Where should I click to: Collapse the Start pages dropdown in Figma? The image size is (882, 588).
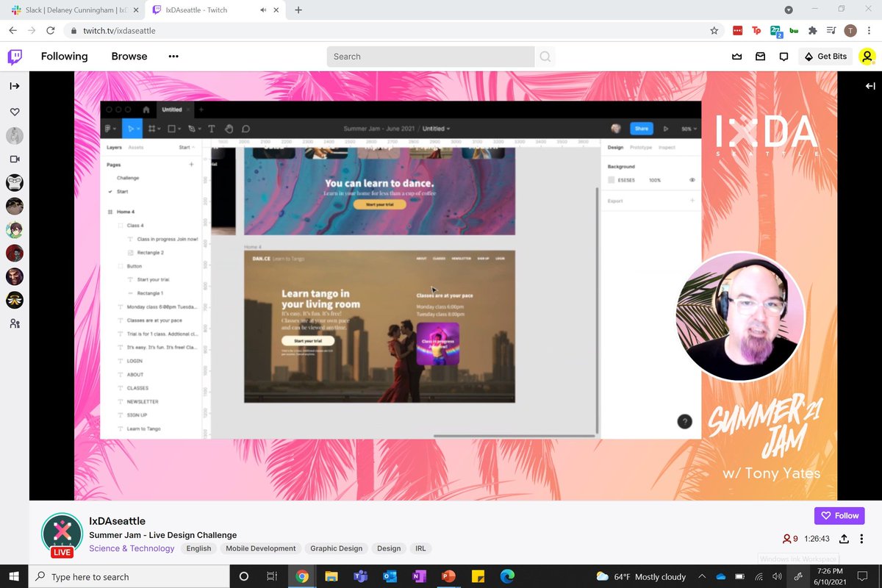(187, 148)
